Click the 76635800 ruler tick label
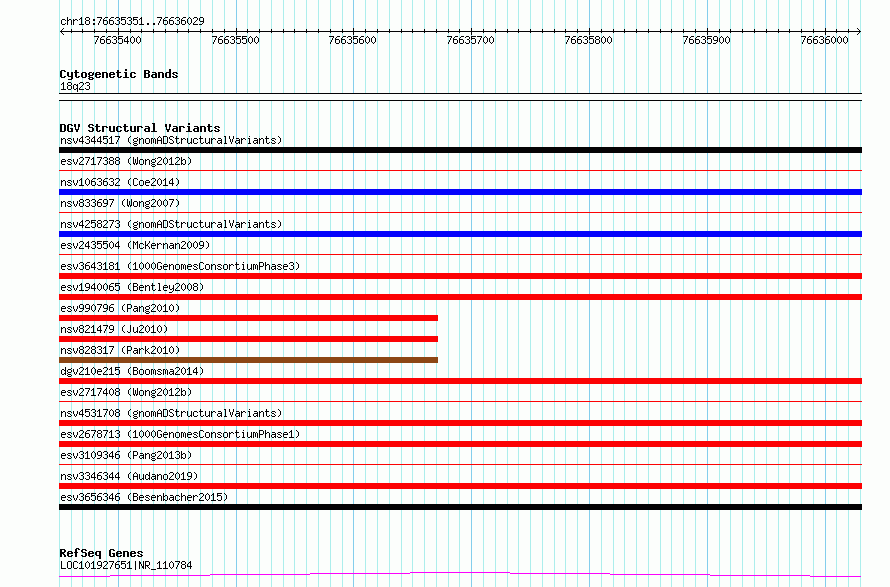 (x=589, y=40)
